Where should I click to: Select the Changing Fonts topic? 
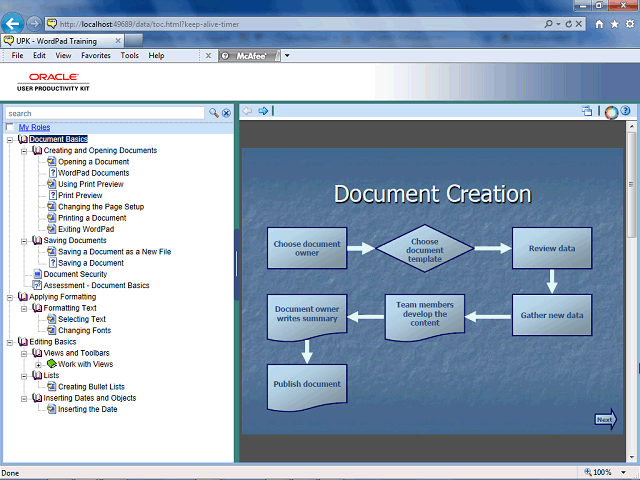click(84, 330)
